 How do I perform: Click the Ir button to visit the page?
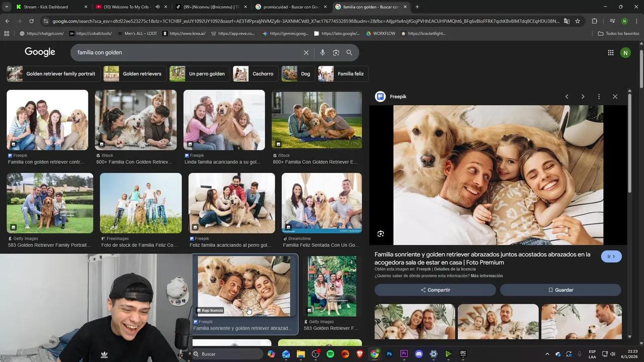click(611, 256)
